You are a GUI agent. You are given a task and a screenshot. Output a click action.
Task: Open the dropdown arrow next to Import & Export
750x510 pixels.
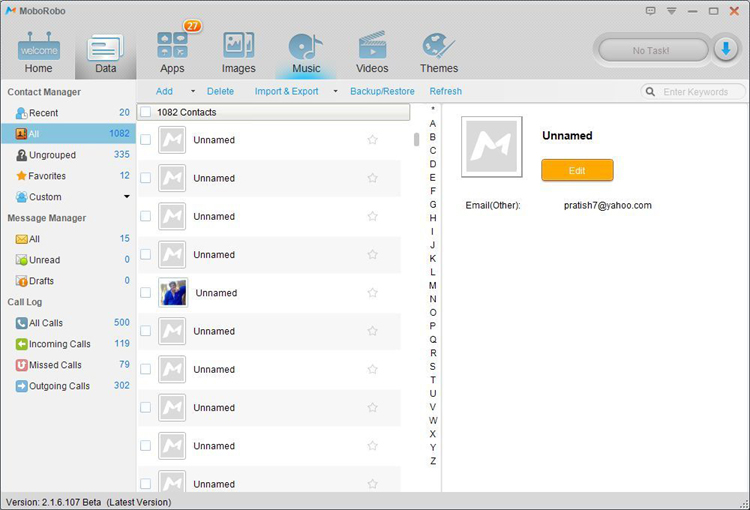click(x=335, y=92)
